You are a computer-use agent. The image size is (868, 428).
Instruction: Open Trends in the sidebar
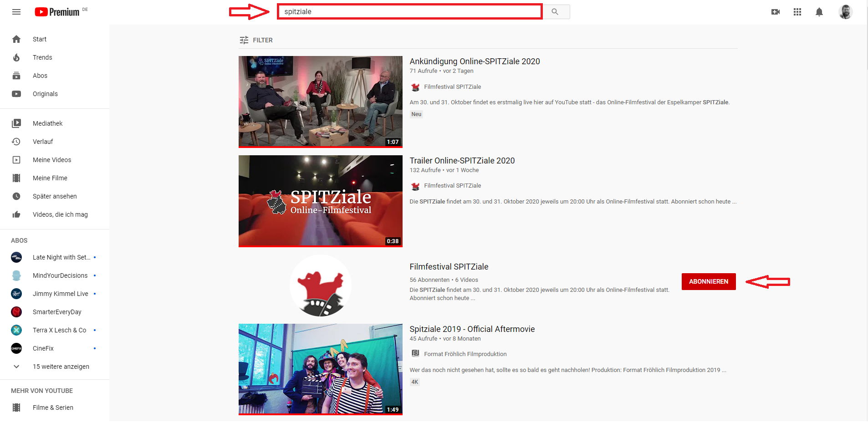point(55,57)
